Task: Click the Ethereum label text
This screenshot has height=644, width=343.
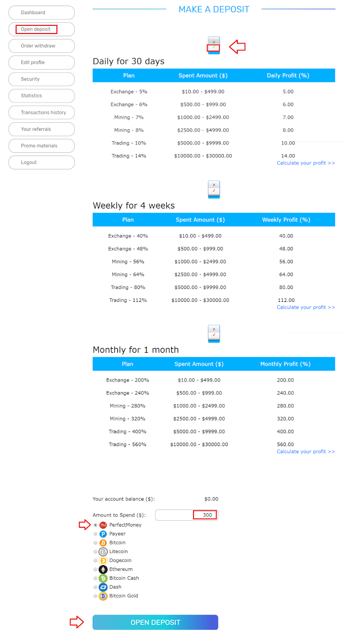Action: click(x=121, y=569)
